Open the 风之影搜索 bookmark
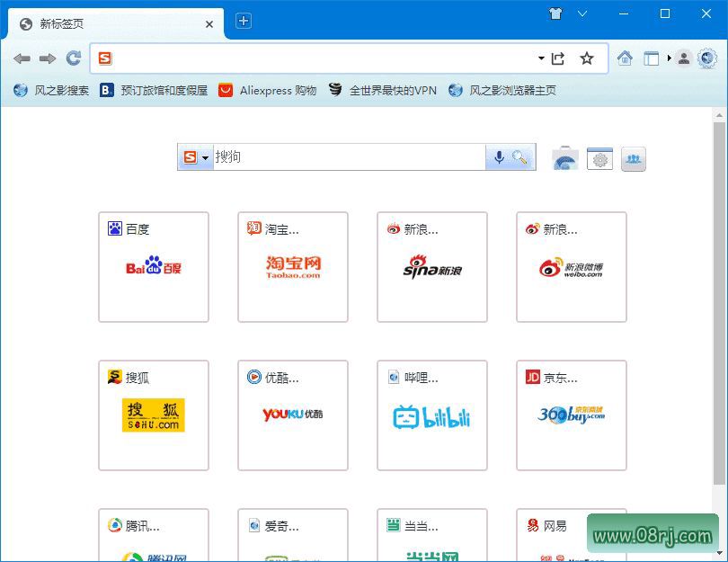This screenshot has height=562, width=728. 51,90
